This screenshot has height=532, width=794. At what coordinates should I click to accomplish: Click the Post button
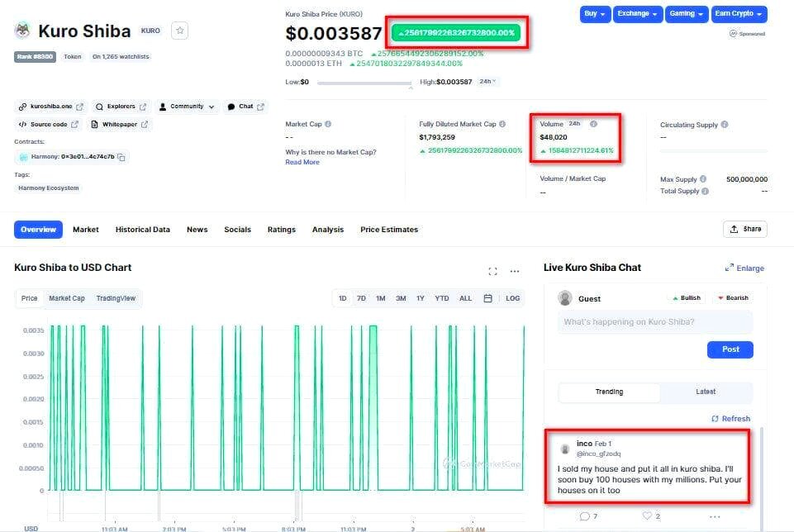point(730,349)
